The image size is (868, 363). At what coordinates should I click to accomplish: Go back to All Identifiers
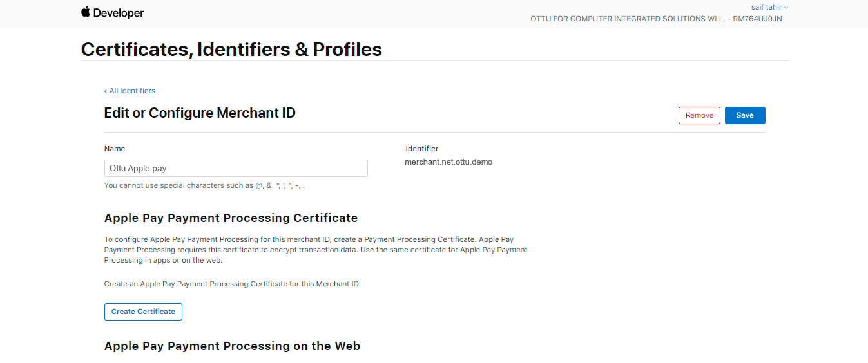tap(132, 91)
